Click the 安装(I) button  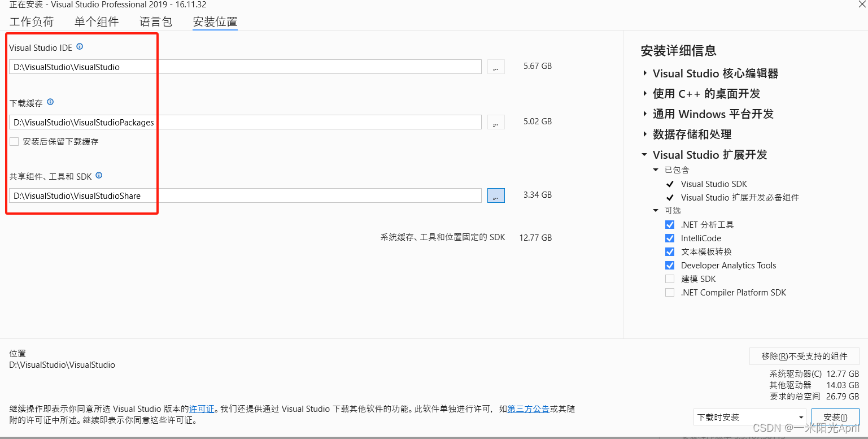pos(835,418)
